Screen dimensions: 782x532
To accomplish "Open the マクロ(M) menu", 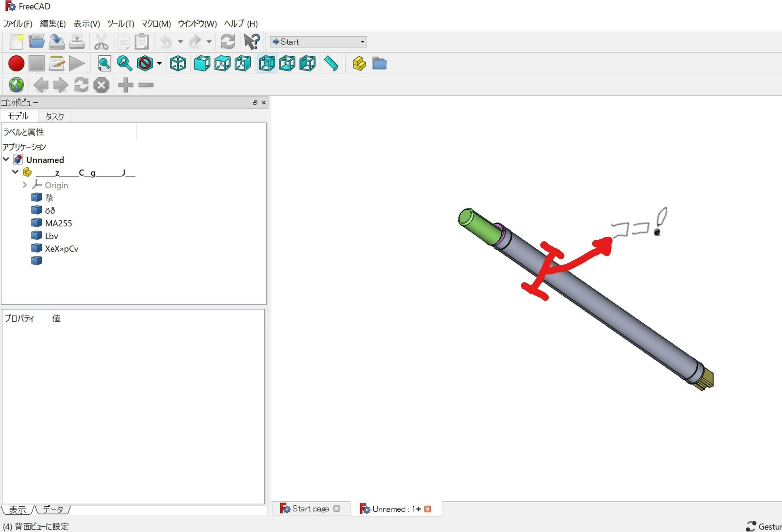I will 156,23.
